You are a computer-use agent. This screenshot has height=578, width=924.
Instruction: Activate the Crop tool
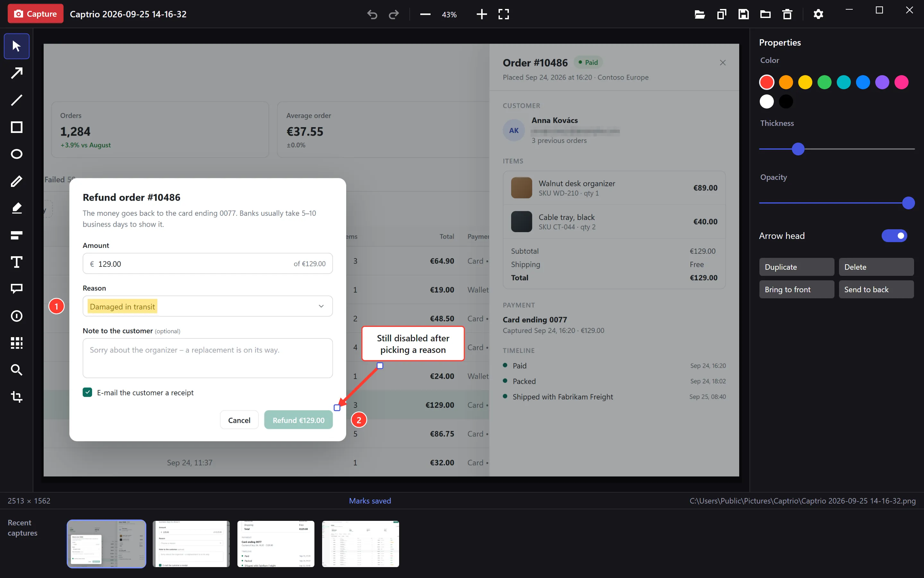pos(16,397)
